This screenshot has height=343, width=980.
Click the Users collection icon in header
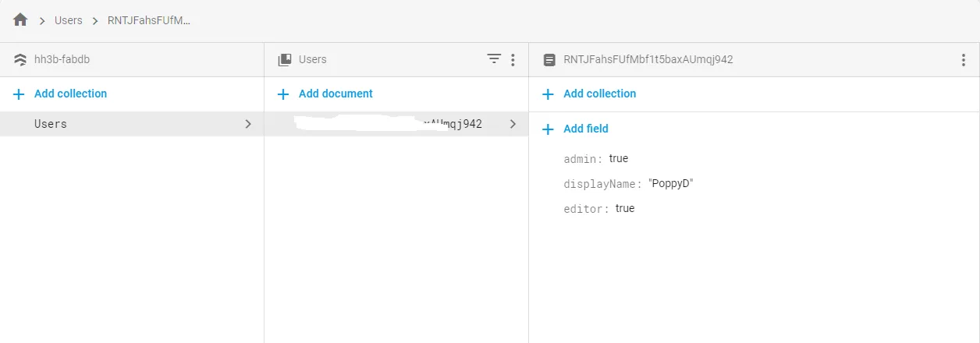[x=285, y=59]
